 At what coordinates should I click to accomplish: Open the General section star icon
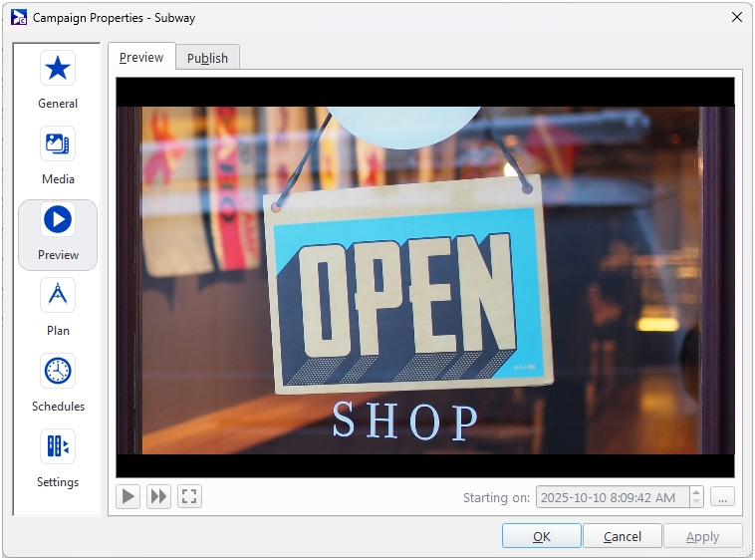[58, 69]
